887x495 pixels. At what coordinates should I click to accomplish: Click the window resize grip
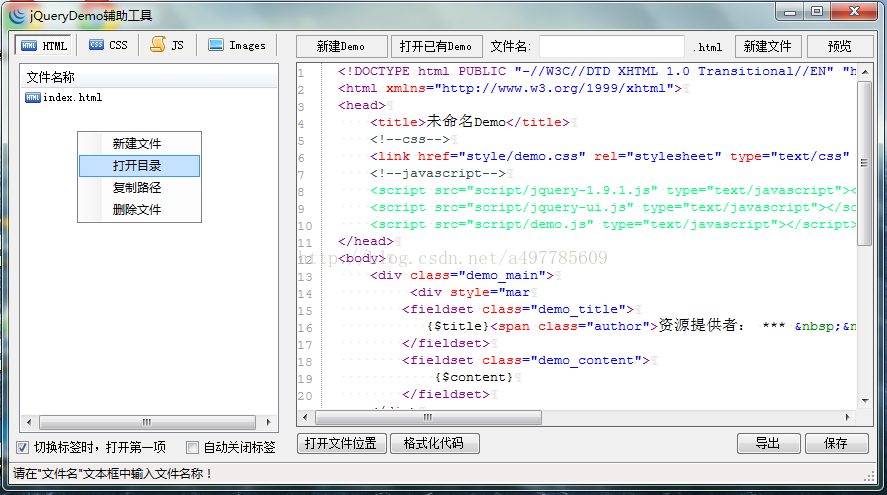[869, 476]
